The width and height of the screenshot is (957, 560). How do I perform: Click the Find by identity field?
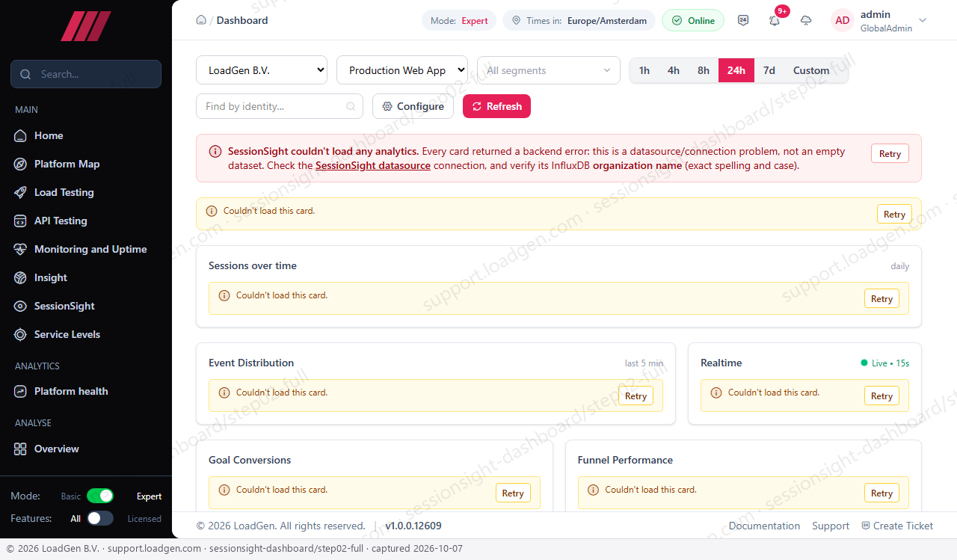[x=280, y=106]
